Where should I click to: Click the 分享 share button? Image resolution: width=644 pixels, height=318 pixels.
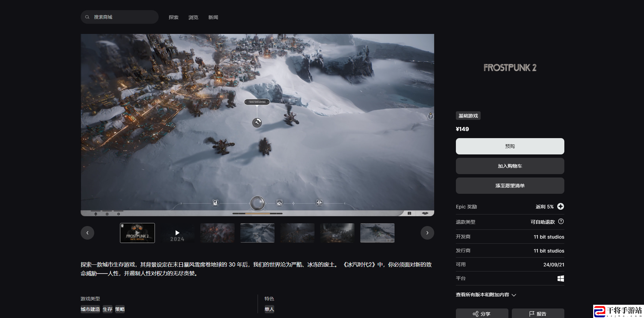click(482, 314)
